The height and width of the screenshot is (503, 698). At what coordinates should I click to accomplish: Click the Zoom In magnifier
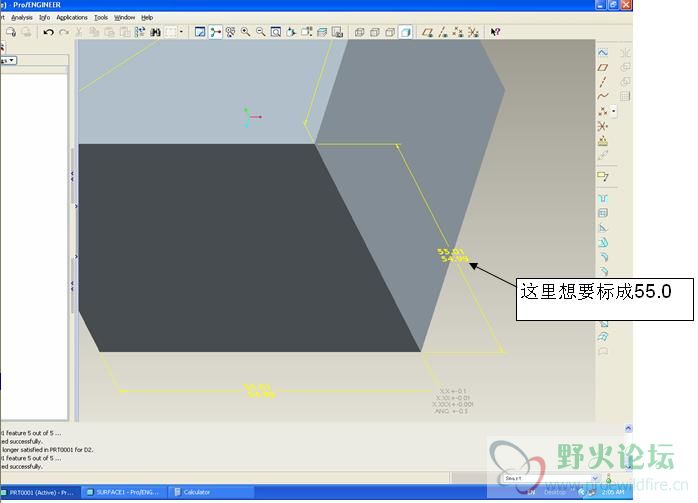pos(245,32)
